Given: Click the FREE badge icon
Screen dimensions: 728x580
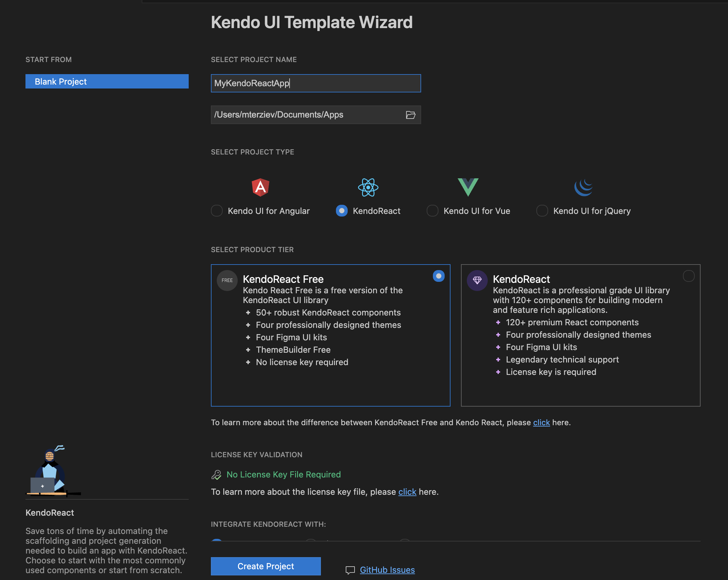Looking at the screenshot, I should click(x=227, y=280).
